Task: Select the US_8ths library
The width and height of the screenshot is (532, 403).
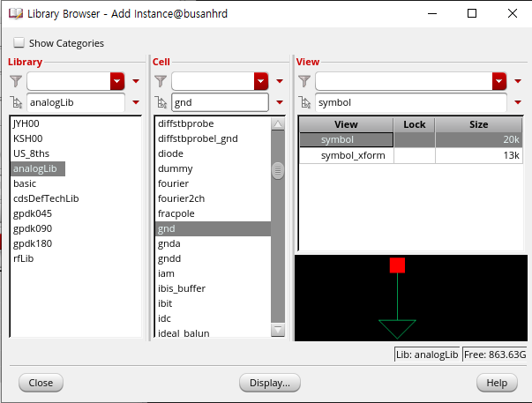Action: [31, 153]
